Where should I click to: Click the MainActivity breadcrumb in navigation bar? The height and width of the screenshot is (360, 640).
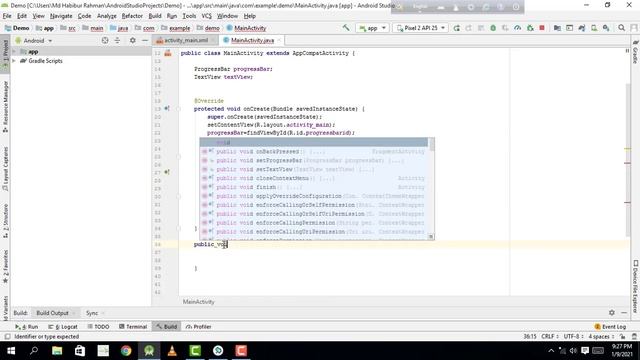pyautogui.click(x=246, y=28)
